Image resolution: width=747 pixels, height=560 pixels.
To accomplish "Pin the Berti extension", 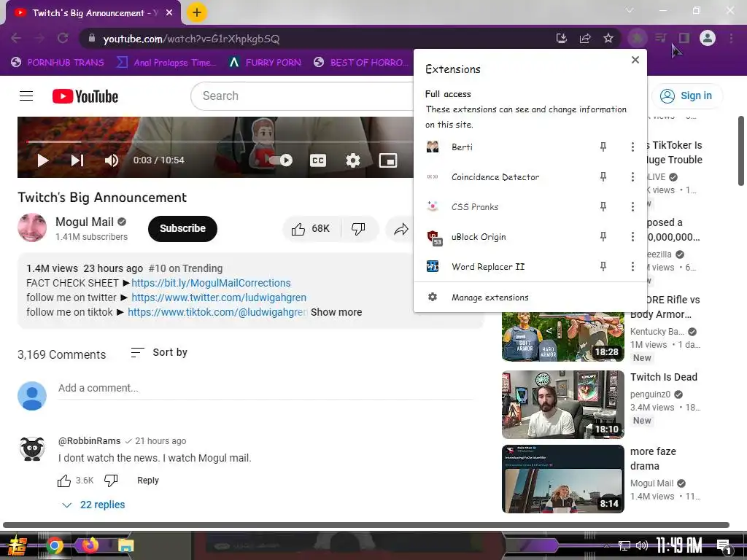I will click(603, 147).
